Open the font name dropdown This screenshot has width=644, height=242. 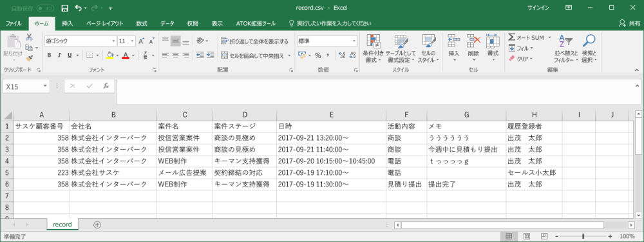(114, 41)
